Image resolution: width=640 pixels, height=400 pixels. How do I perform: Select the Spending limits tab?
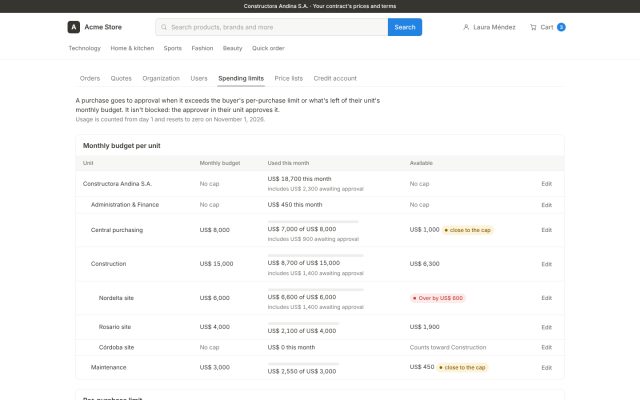click(241, 78)
